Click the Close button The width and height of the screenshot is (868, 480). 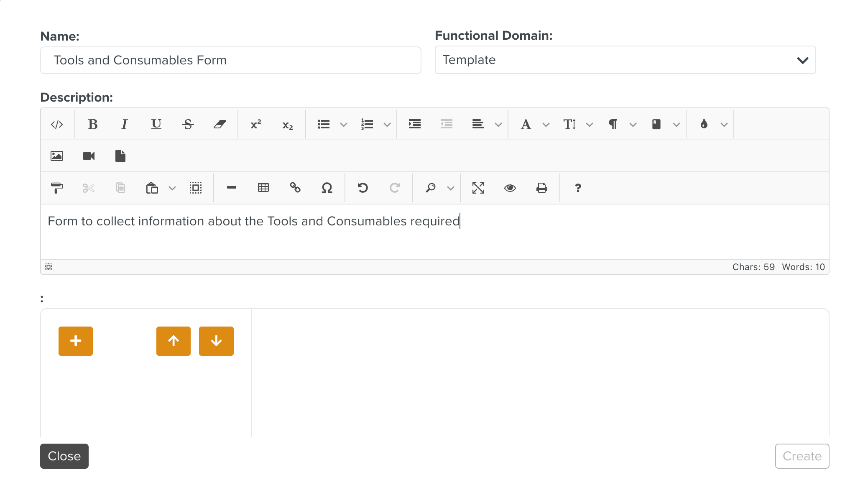tap(64, 456)
